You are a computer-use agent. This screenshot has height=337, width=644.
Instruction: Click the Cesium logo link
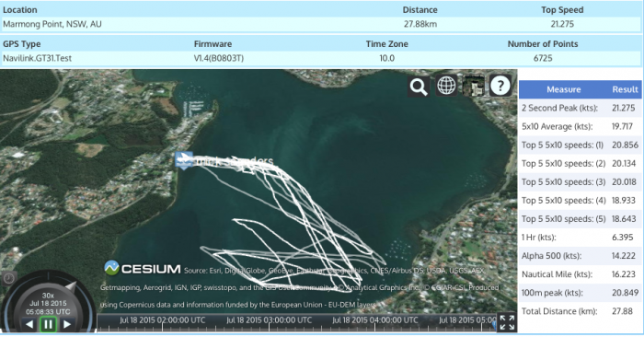click(x=143, y=268)
